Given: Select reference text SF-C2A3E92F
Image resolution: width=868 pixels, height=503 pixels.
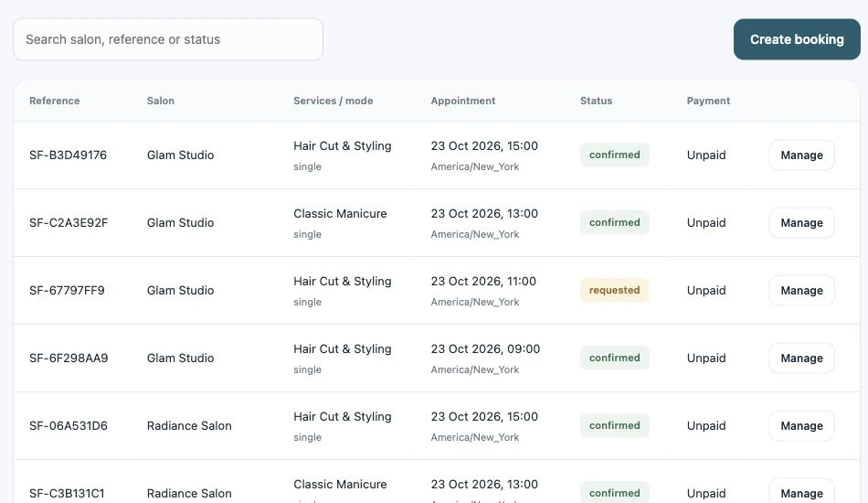Looking at the screenshot, I should click(x=69, y=223).
